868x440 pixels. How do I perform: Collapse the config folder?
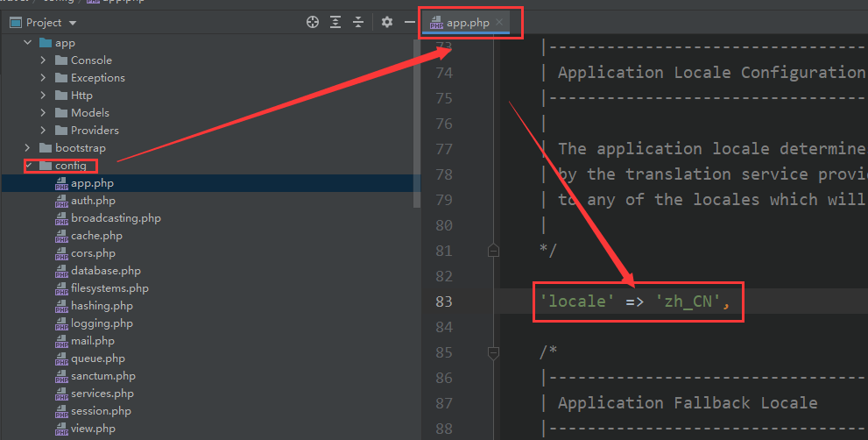point(29,165)
